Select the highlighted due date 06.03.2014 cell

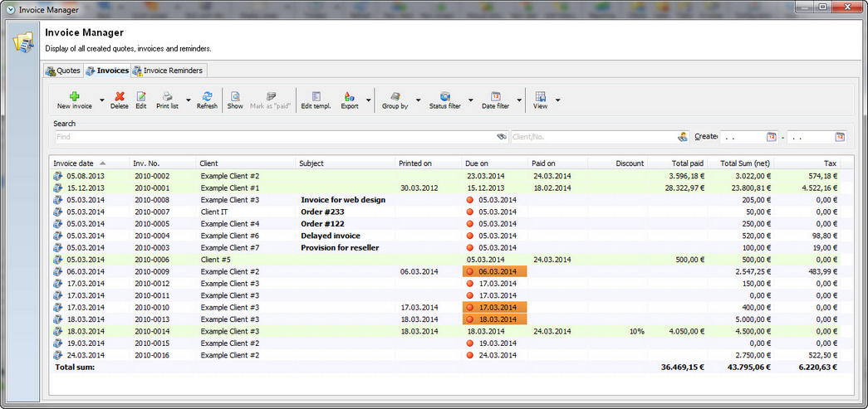[495, 271]
